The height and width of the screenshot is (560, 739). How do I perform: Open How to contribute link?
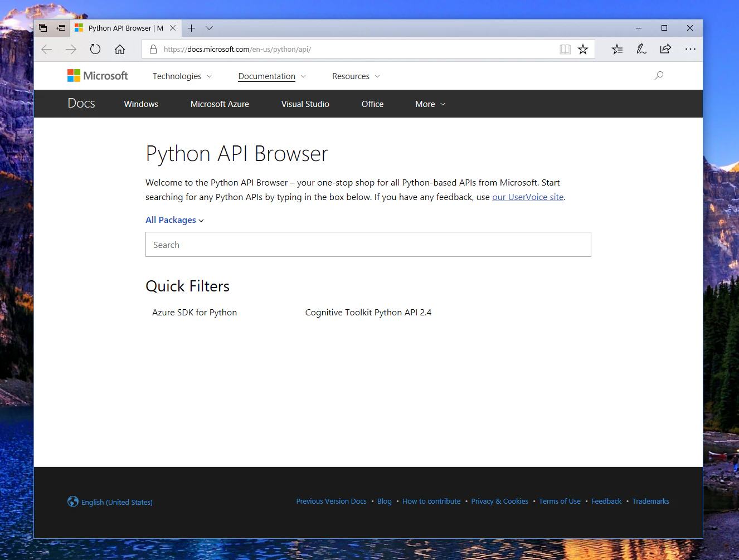(x=431, y=501)
